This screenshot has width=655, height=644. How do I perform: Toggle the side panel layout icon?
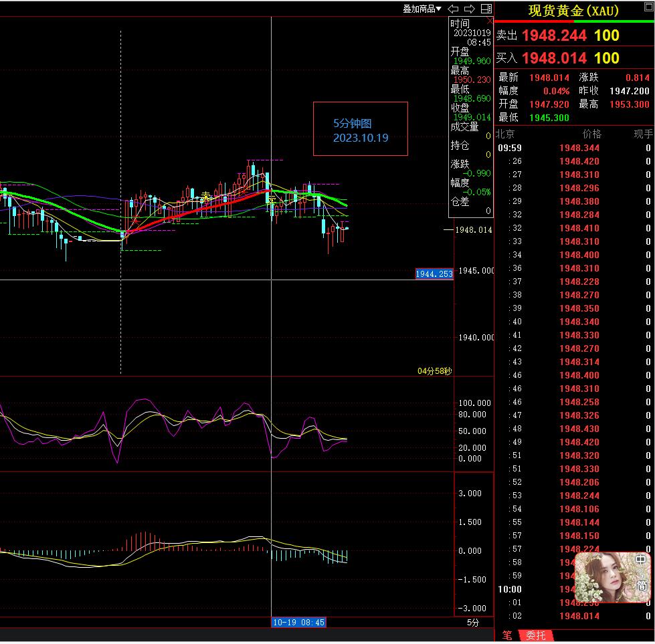coord(486,9)
